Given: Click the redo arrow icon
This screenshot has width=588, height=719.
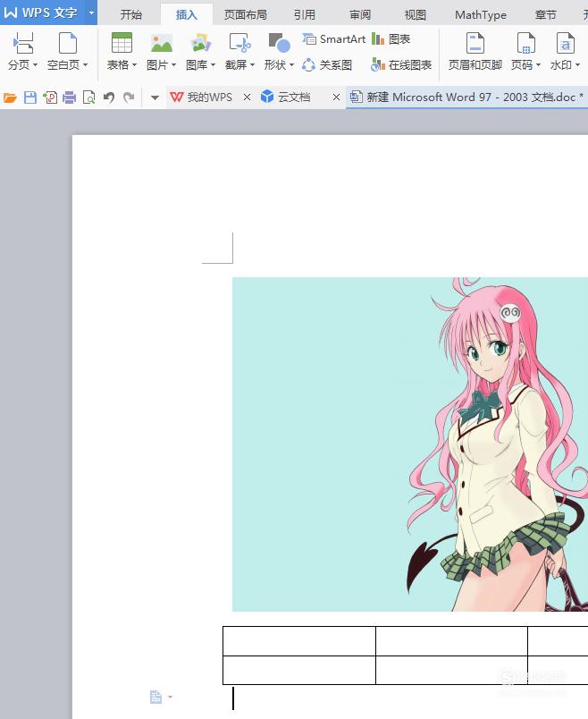Looking at the screenshot, I should click(x=129, y=97).
